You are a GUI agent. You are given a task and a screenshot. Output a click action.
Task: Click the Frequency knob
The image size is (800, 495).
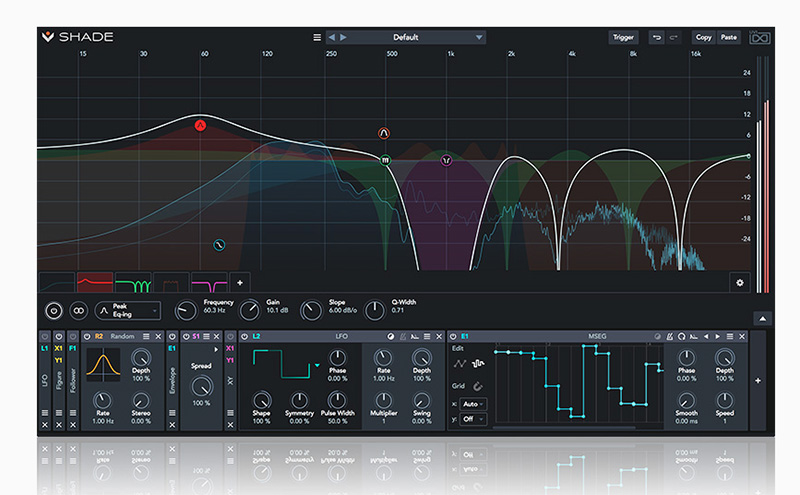click(186, 311)
